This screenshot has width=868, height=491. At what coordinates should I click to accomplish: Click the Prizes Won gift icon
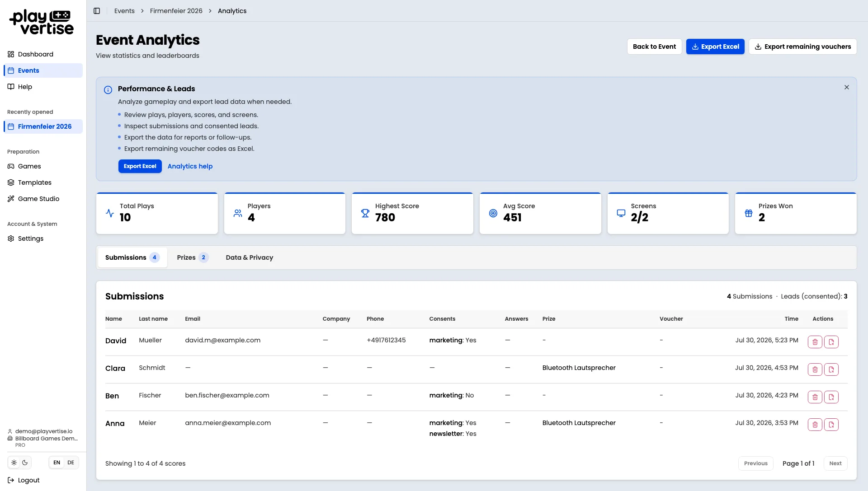749,213
